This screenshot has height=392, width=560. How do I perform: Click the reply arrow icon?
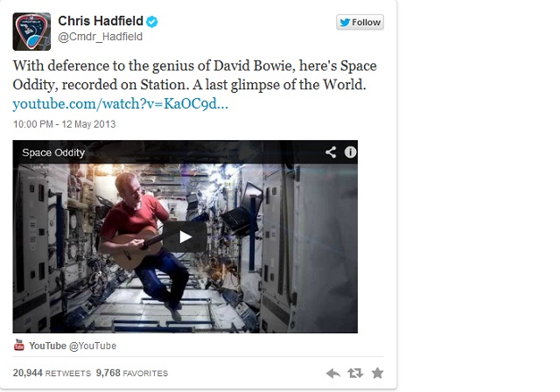(332, 374)
